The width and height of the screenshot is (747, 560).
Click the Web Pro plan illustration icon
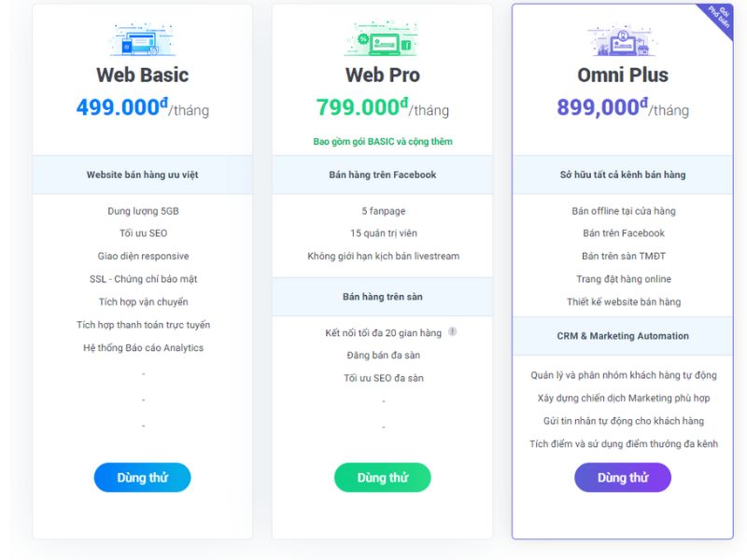383,39
